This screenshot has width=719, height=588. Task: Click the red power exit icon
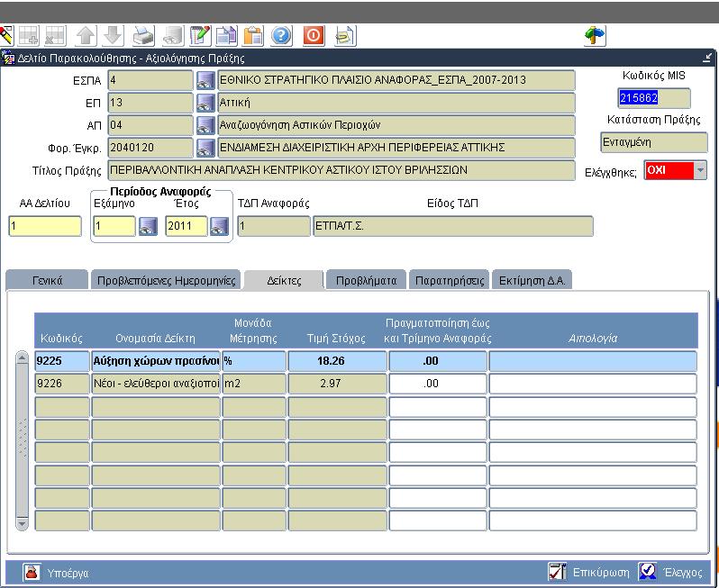pos(314,36)
